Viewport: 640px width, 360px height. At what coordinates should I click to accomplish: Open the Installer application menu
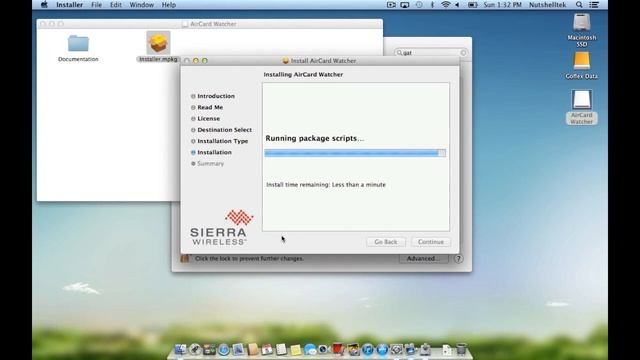click(69, 5)
